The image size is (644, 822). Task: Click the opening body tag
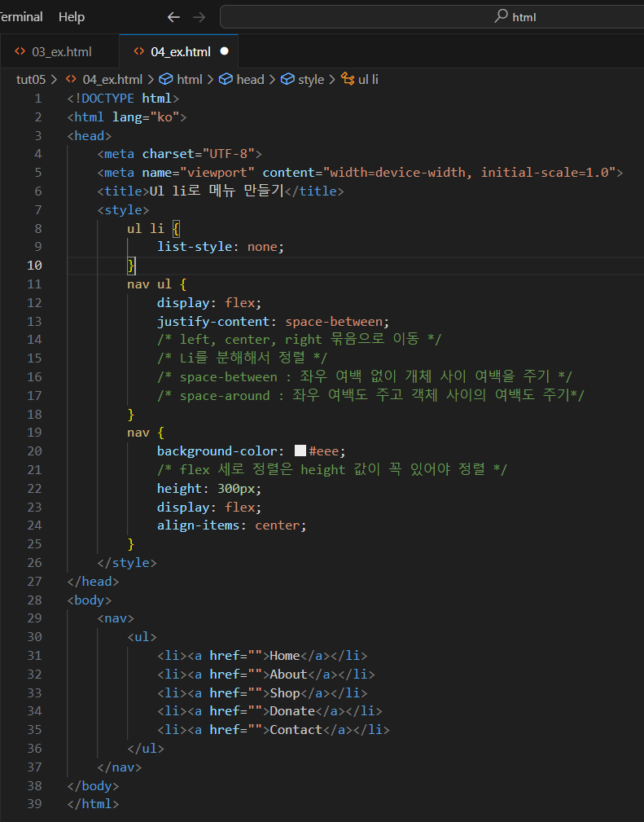[x=90, y=600]
